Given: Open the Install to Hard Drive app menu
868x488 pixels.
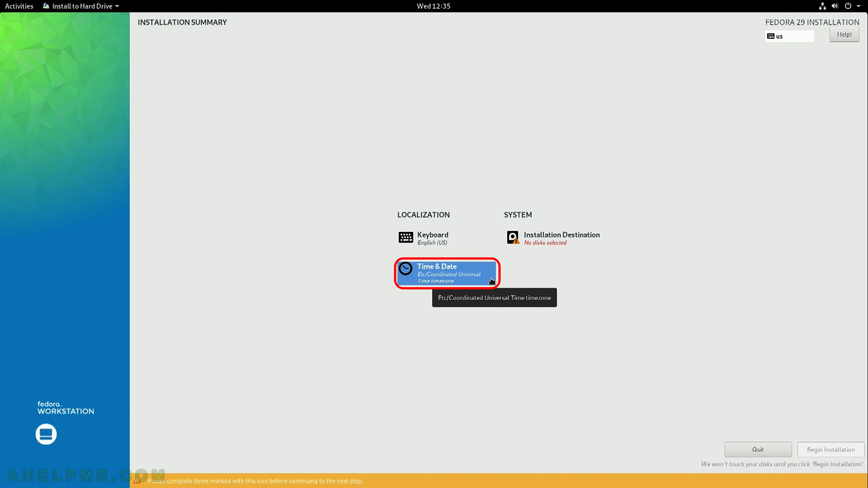Looking at the screenshot, I should pyautogui.click(x=81, y=6).
